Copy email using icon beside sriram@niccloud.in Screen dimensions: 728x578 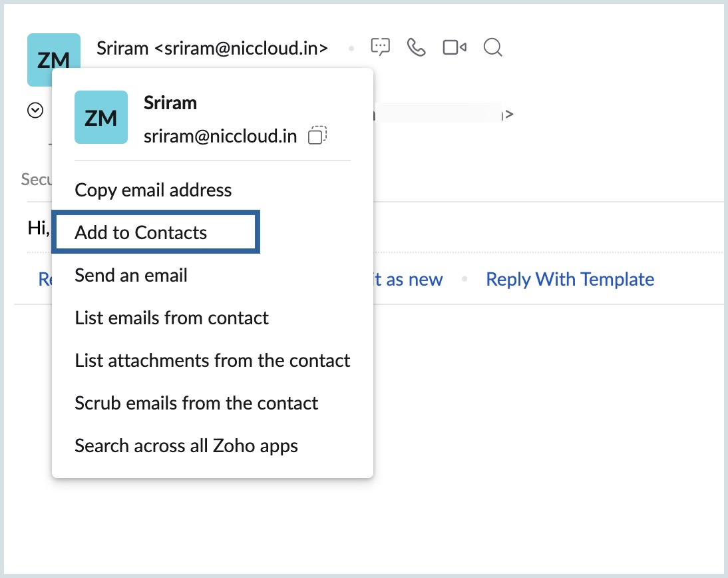click(x=317, y=135)
